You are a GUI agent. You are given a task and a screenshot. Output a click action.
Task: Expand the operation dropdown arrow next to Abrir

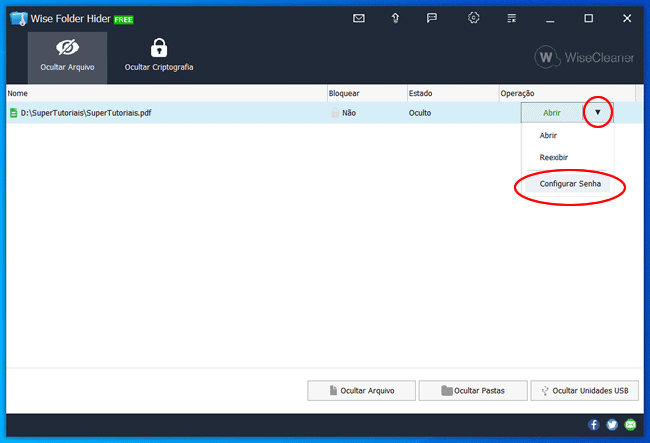point(598,113)
